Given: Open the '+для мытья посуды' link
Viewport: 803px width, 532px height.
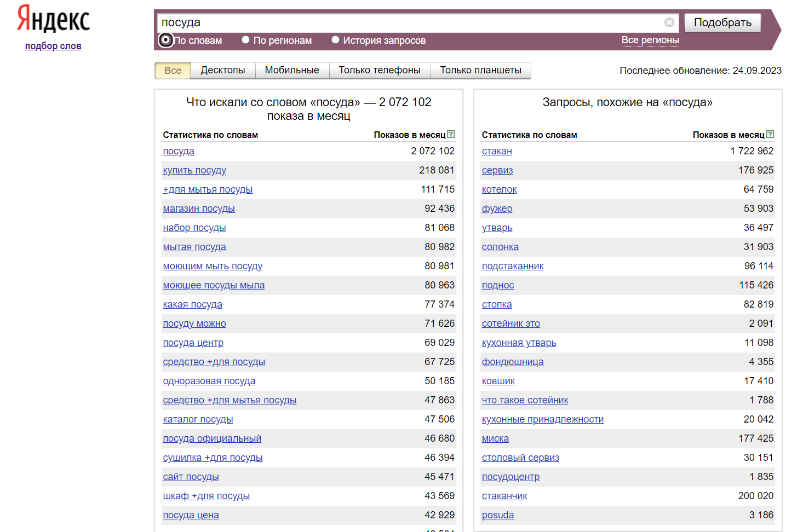Looking at the screenshot, I should (x=208, y=189).
